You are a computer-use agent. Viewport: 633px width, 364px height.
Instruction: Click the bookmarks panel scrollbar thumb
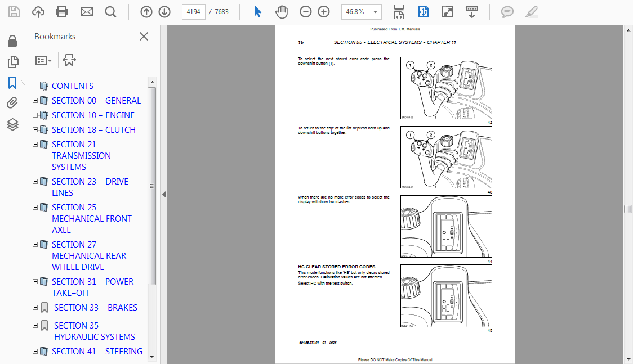point(152,186)
